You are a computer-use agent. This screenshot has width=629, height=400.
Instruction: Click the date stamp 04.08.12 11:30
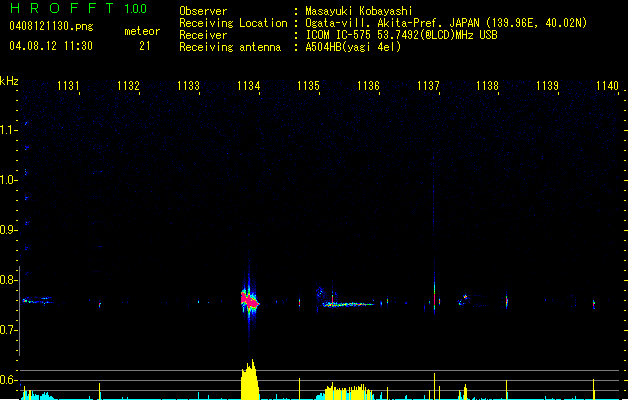pyautogui.click(x=51, y=46)
